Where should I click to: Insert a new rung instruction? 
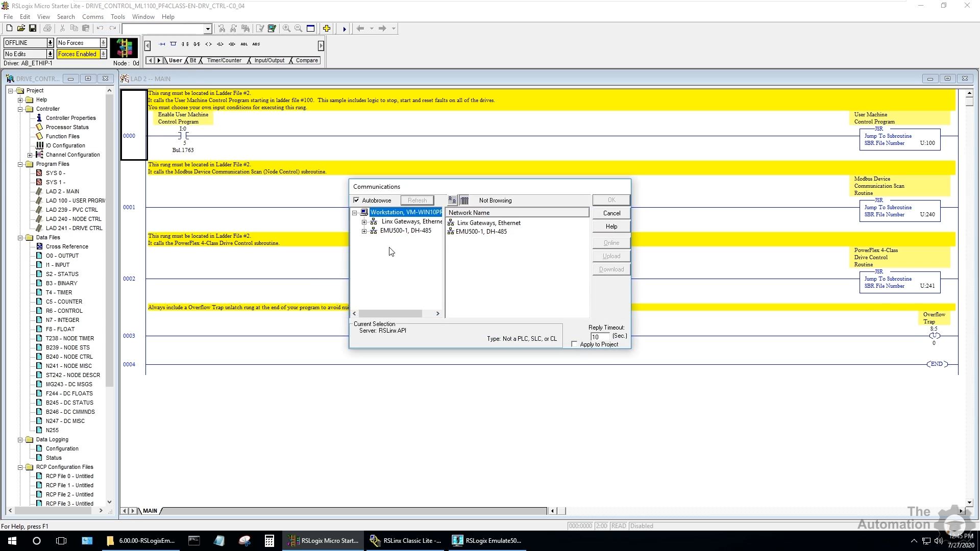[x=162, y=44]
